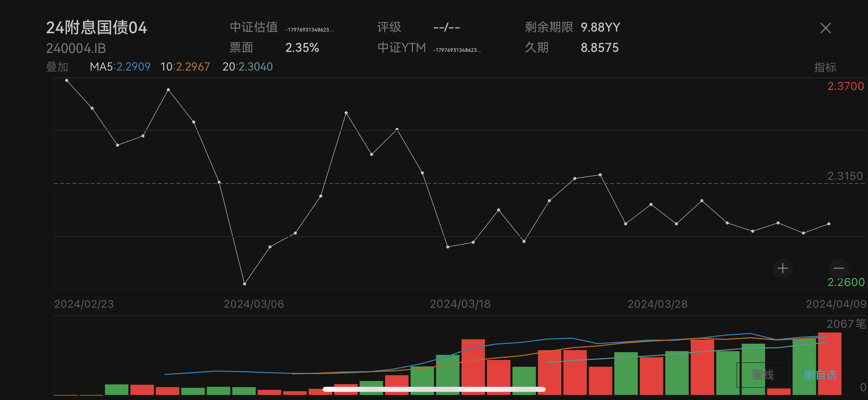Open the 指标 indicators menu
The height and width of the screenshot is (400, 868).
pos(825,67)
